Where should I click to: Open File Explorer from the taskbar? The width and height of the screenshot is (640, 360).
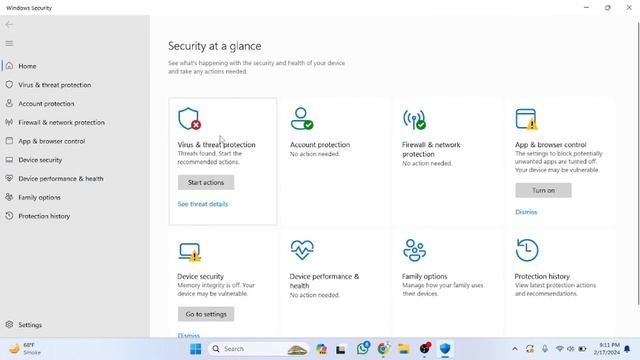[404, 349]
